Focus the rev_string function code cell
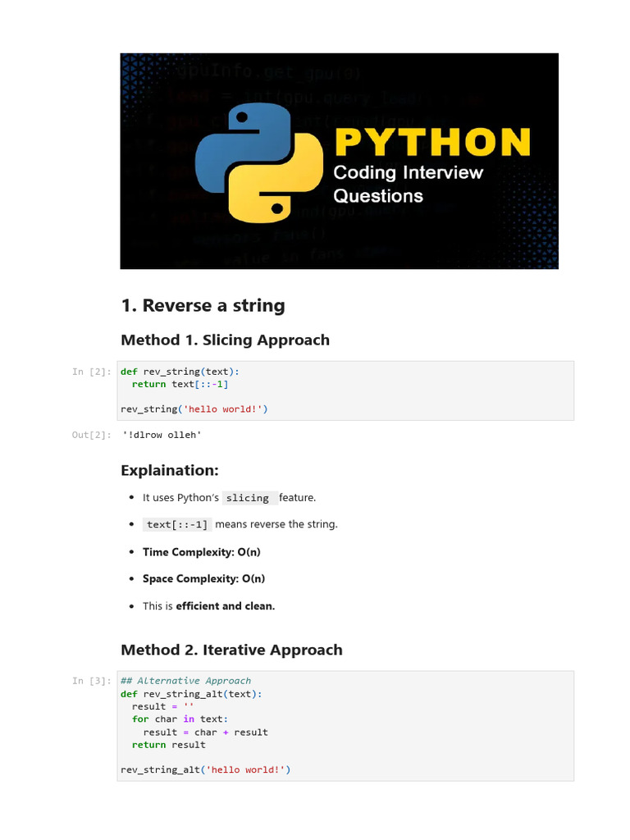Screen dimensions: 630x840 [x=345, y=390]
